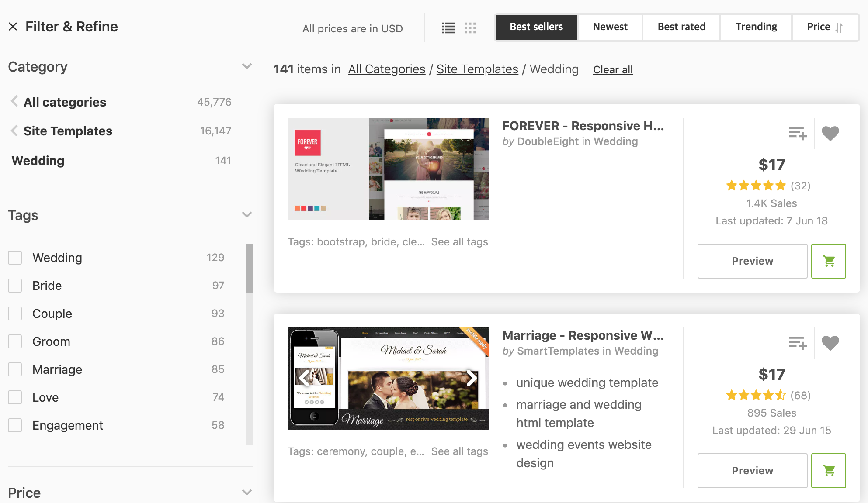868x503 pixels.
Task: Add FOREVER template to a collection
Action: click(797, 133)
